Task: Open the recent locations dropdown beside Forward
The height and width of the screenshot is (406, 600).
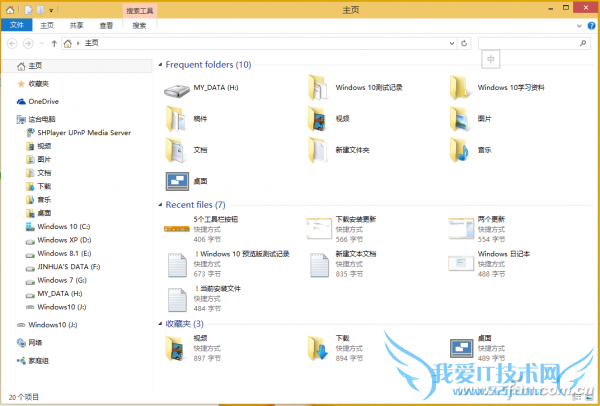Action: coord(42,44)
